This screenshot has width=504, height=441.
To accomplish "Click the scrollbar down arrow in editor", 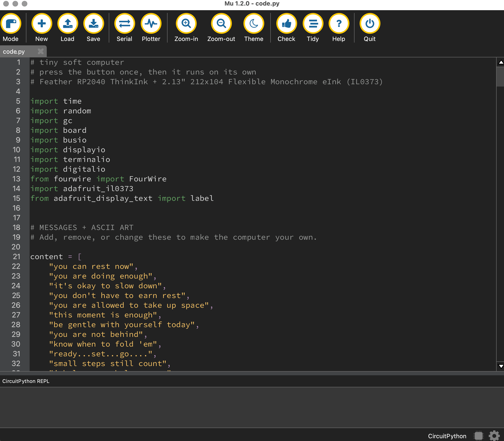I will point(501,366).
